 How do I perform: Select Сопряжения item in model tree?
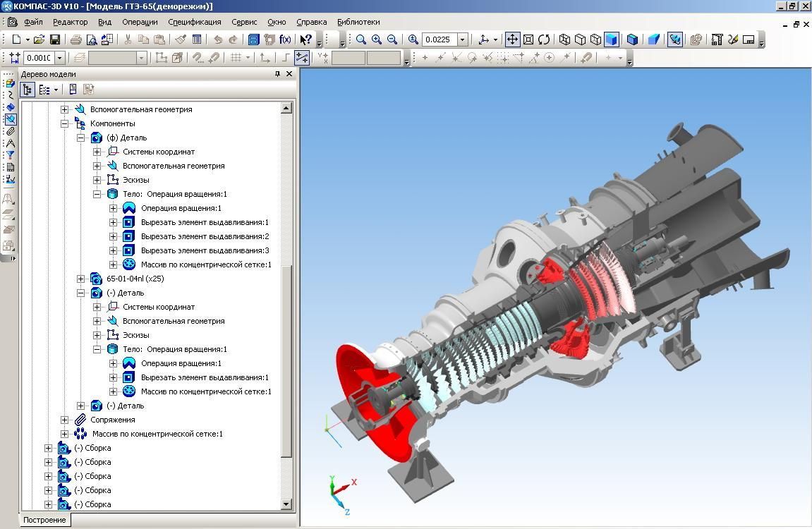pyautogui.click(x=112, y=420)
